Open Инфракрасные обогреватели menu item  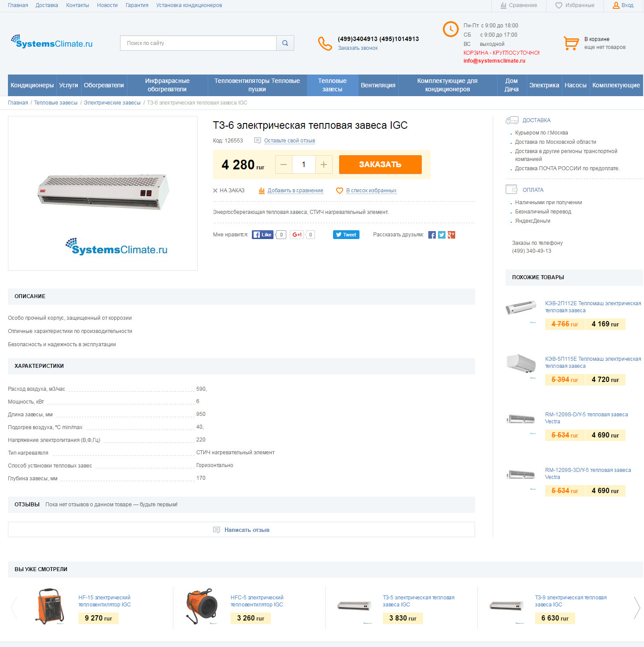167,85
